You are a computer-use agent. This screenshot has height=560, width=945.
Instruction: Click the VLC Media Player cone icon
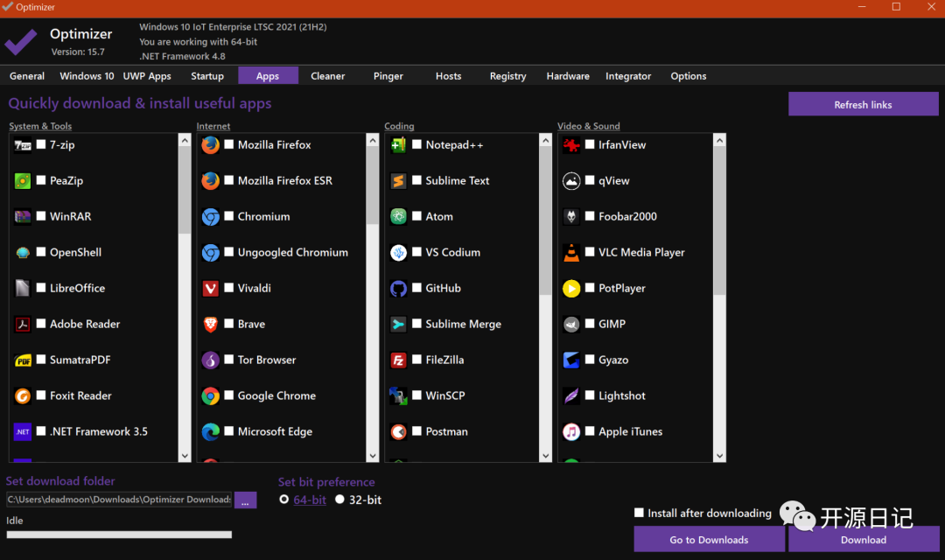coord(571,253)
